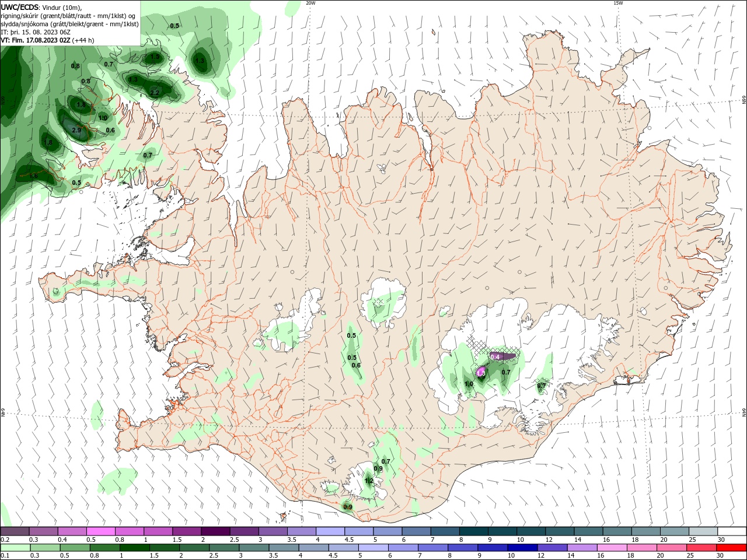Pick lower legend light pink swatch between 16 and 18
The width and height of the screenshot is (747, 560).
click(x=611, y=548)
